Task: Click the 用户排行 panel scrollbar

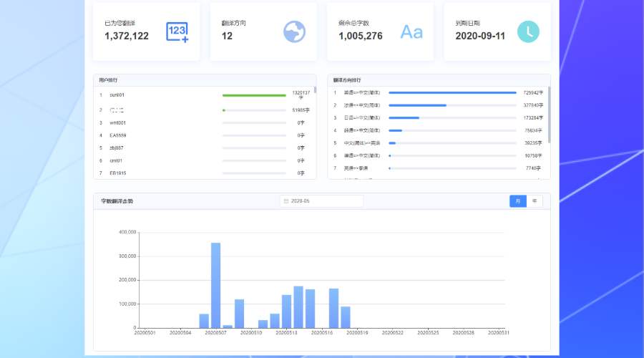Action: (x=315, y=92)
